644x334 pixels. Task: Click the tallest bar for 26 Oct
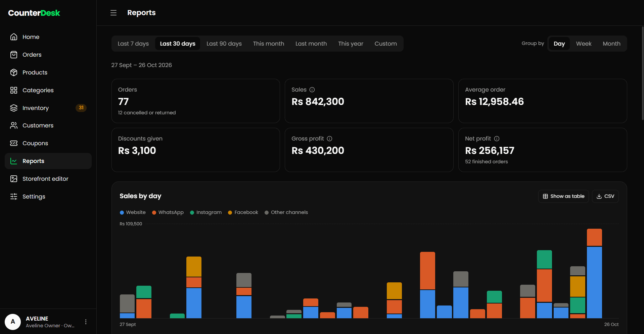594,273
